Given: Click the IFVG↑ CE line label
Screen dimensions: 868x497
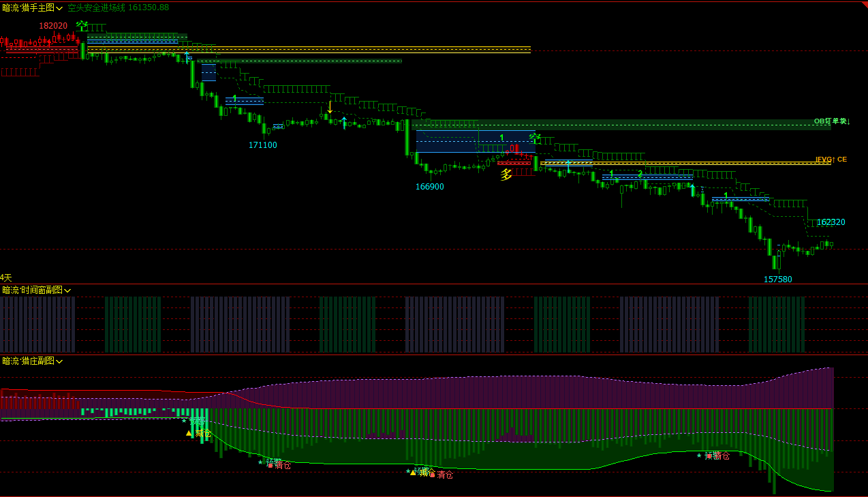Looking at the screenshot, I should tap(831, 159).
